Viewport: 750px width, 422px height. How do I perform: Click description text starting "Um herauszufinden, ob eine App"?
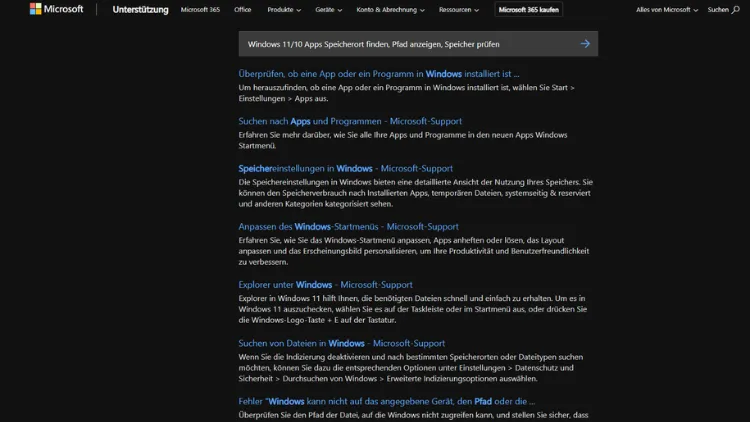tap(407, 93)
